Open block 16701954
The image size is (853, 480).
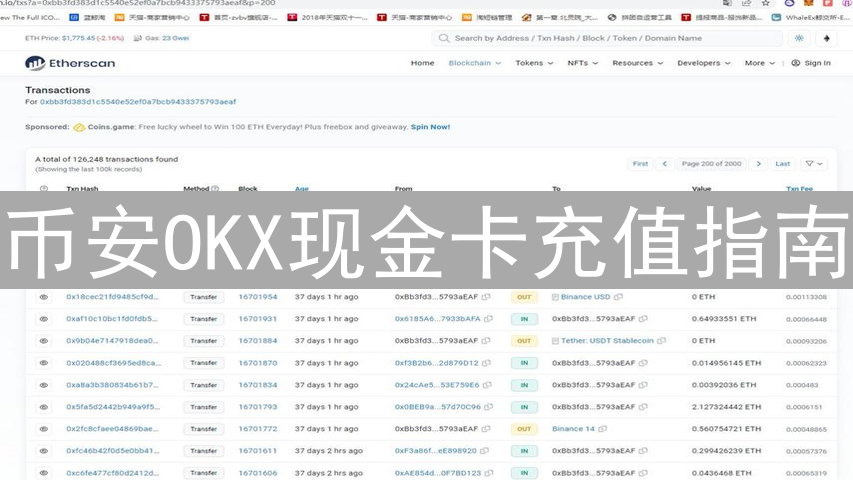[258, 297]
